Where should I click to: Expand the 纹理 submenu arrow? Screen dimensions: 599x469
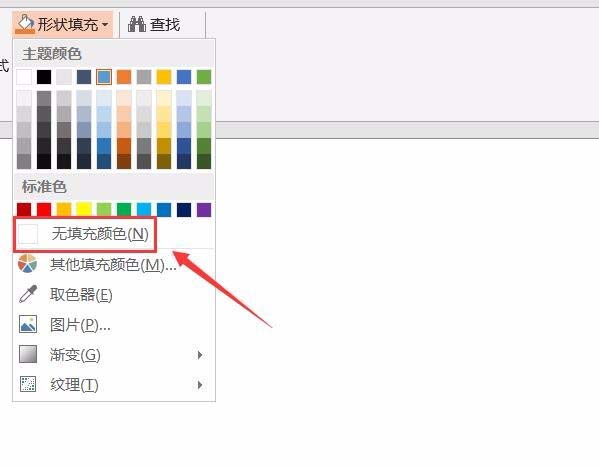click(200, 385)
